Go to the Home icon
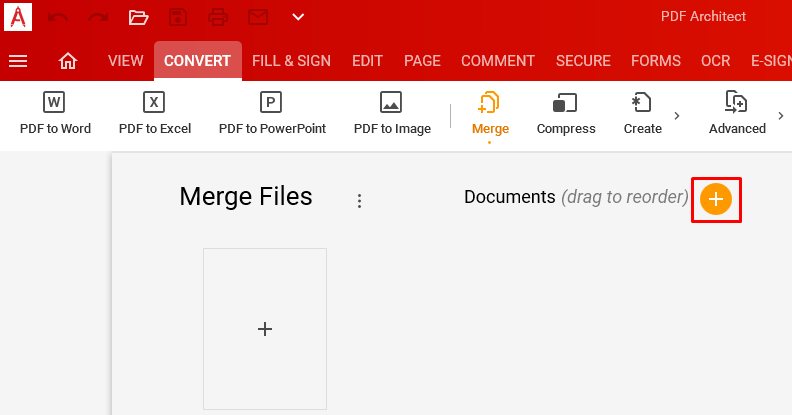 tap(68, 61)
